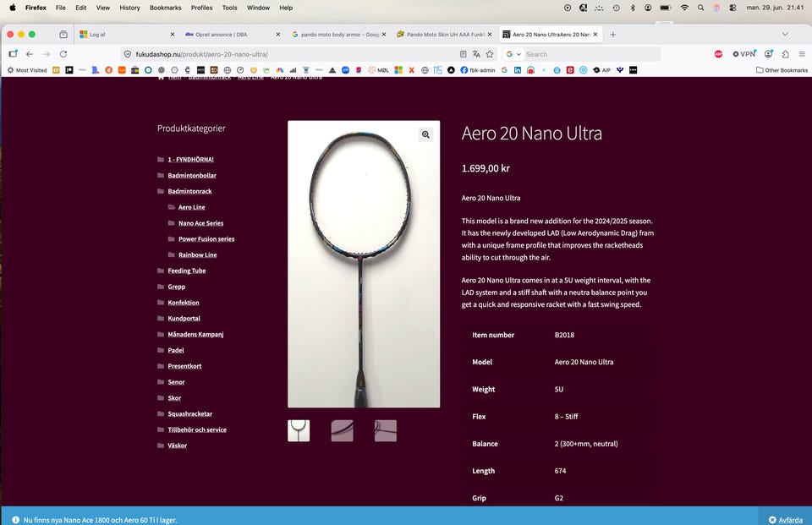Open the Other Bookmarks folder
The image size is (812, 525).
click(x=782, y=70)
